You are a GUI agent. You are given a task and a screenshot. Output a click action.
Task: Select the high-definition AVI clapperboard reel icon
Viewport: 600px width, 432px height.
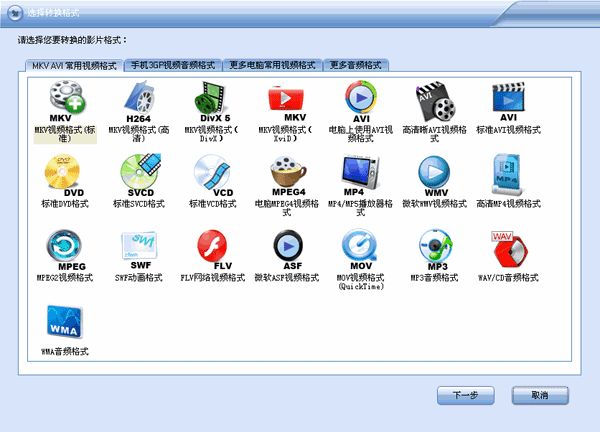435,101
